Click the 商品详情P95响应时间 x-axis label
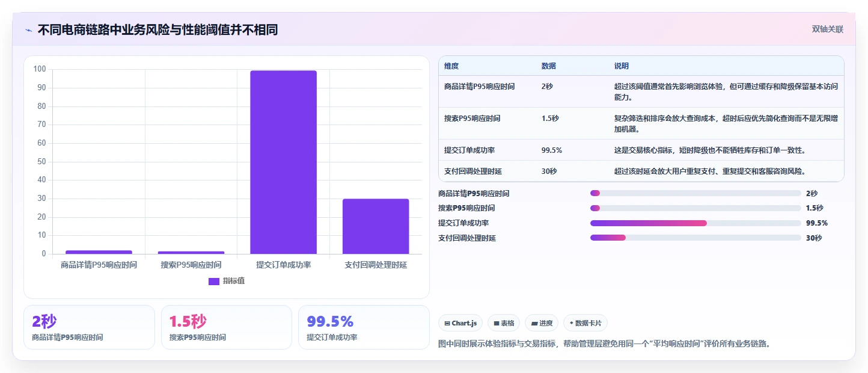Viewport: 868px width, 373px height. 99,265
